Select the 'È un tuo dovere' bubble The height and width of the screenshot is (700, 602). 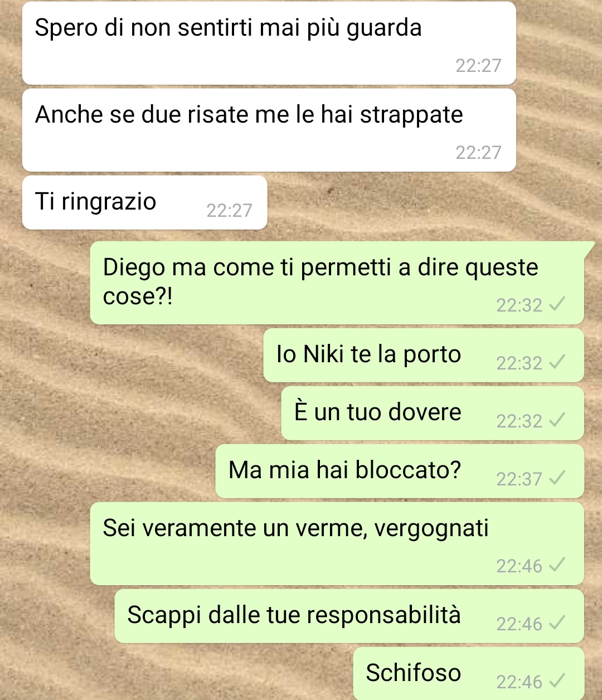pos(433,413)
